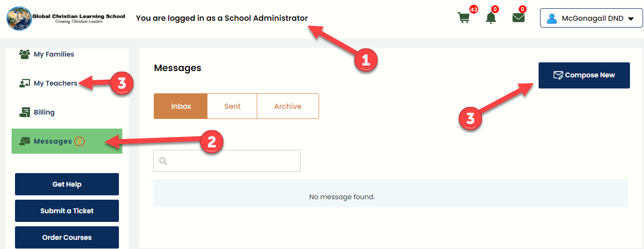Click the user avatar icon beside McGonagall DND
The width and height of the screenshot is (644, 249).
tap(552, 19)
